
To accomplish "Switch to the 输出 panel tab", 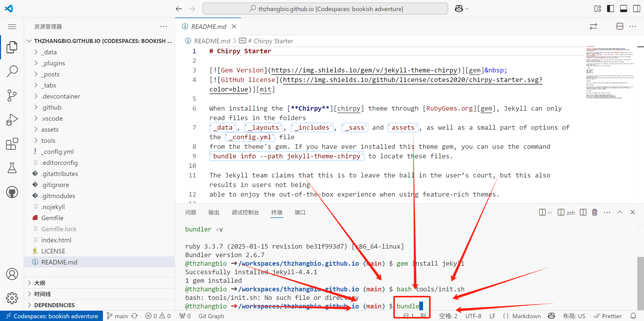I will 214,212.
